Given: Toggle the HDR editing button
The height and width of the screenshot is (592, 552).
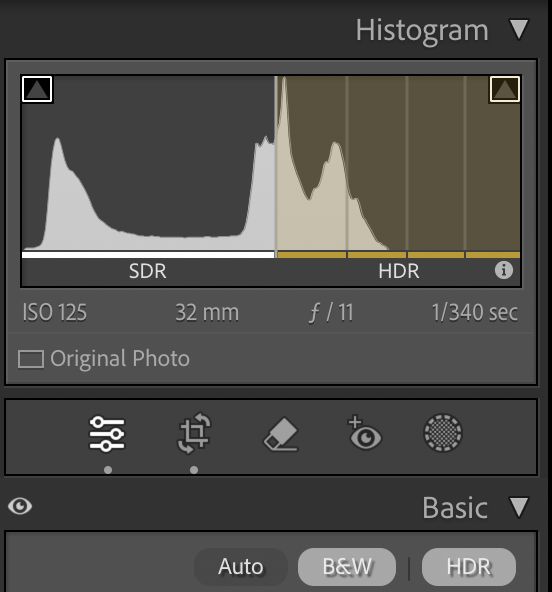Looking at the screenshot, I should click(x=469, y=567).
